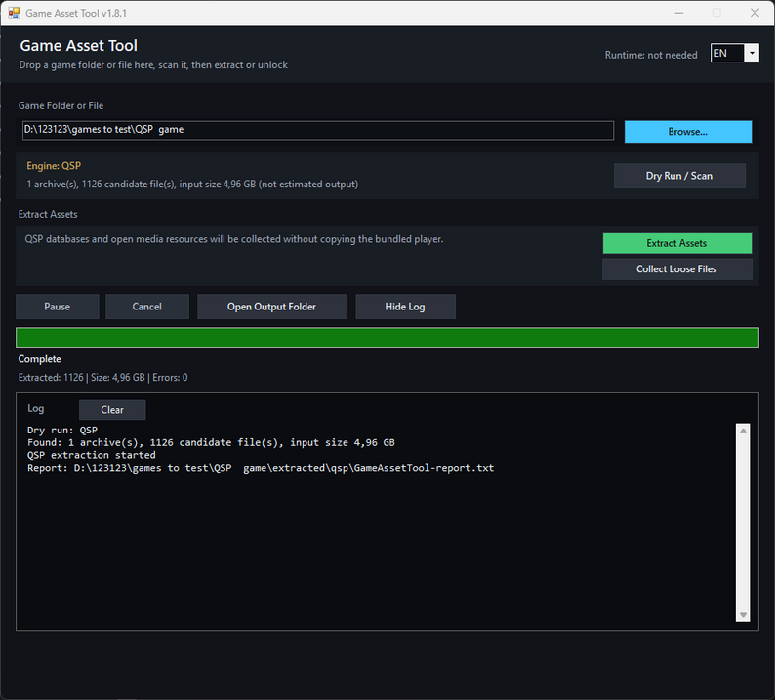Click the 'Game Asset Tool' header title

[79, 46]
